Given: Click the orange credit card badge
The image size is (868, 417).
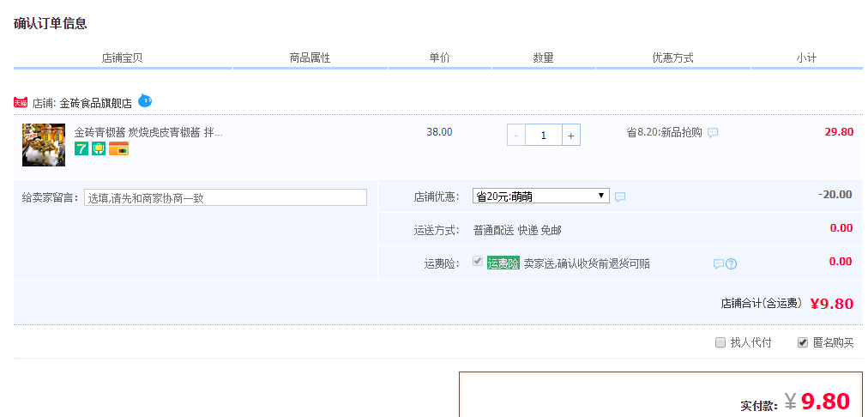Looking at the screenshot, I should [118, 148].
